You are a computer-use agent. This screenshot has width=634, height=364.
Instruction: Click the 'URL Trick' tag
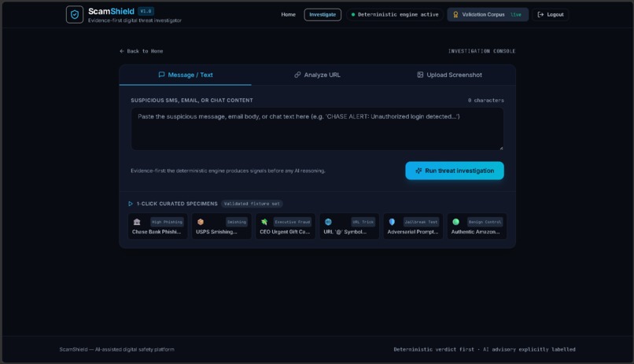[363, 222]
